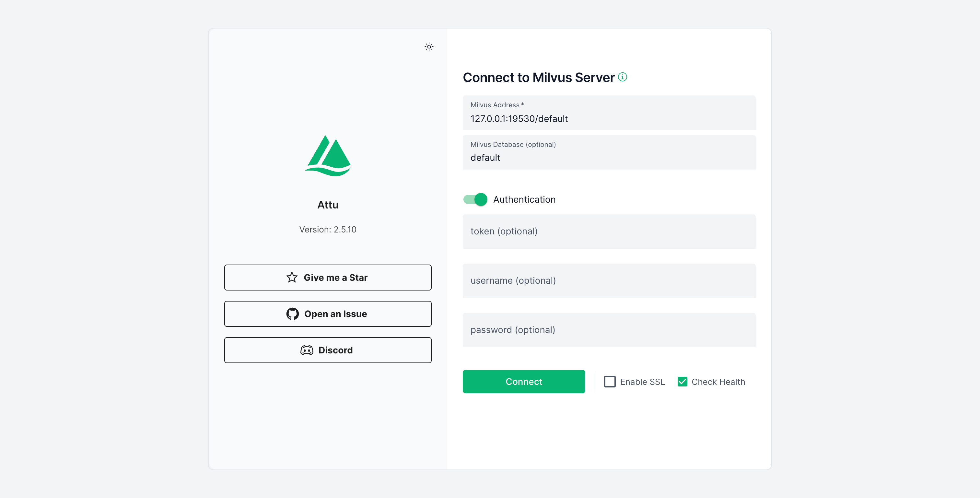The height and width of the screenshot is (498, 980).
Task: Toggle off the Authentication switch
Action: pos(475,199)
